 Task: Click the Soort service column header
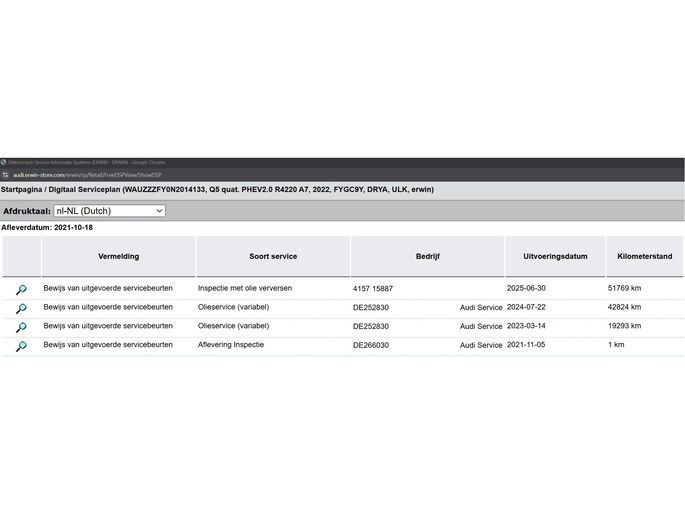[x=272, y=257]
